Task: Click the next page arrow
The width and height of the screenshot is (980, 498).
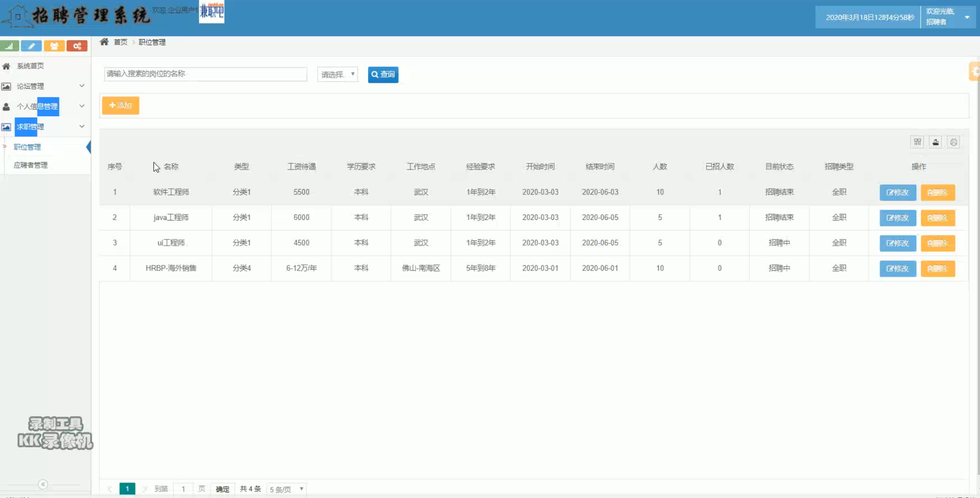Action: 144,489
